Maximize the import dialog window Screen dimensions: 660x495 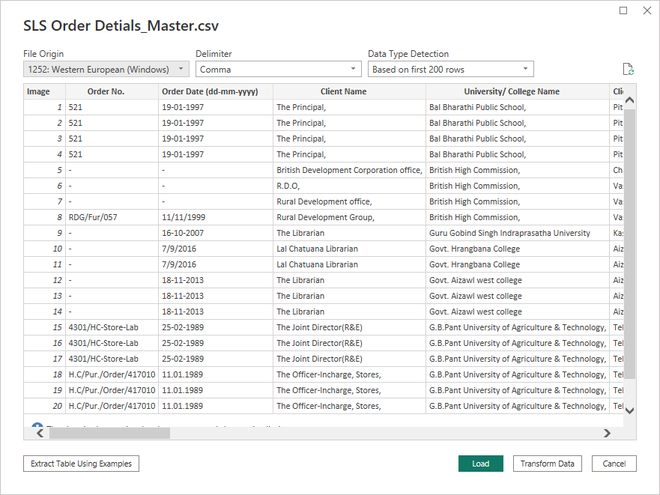point(623,11)
